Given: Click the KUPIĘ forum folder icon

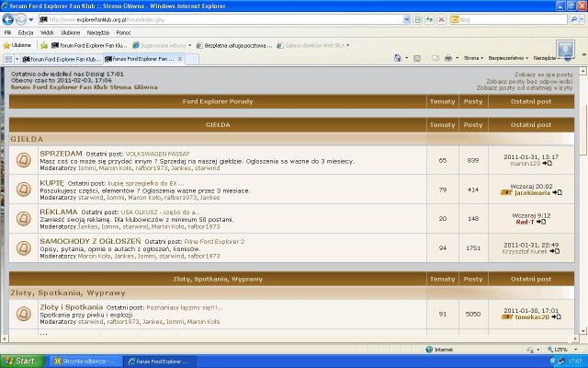Looking at the screenshot, I should [24, 190].
